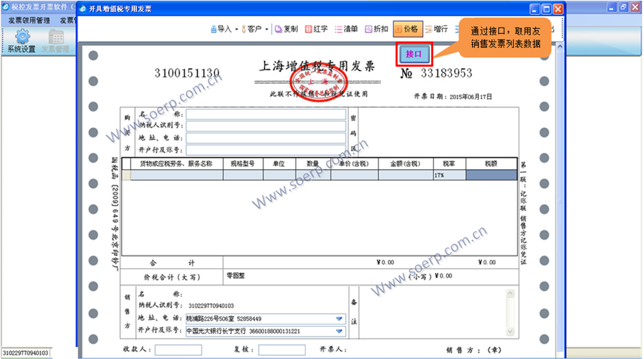This screenshot has width=644, height=359.
Task: Click the 接口 interface button
Action: (414, 54)
